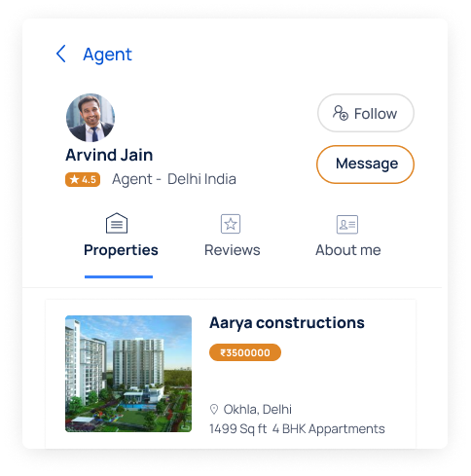
Task: Click the ID card icon above About me
Action: point(347,224)
